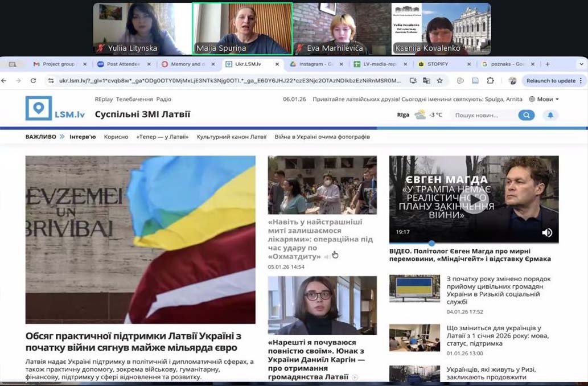This screenshot has width=588, height=386.
Task: Click the blue search magnifier button
Action: [526, 115]
